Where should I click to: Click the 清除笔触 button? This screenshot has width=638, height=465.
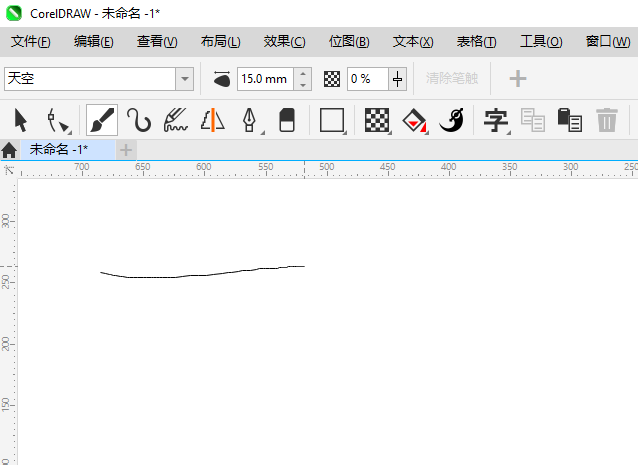click(452, 78)
